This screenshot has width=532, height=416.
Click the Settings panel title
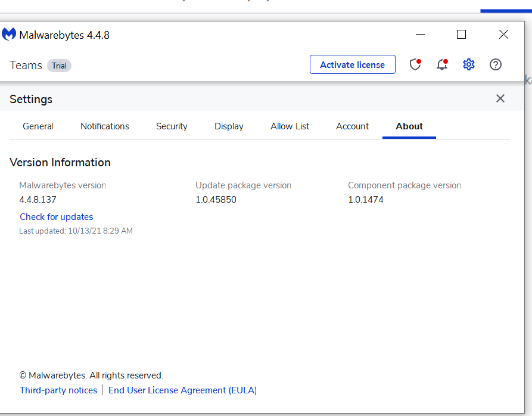31,99
